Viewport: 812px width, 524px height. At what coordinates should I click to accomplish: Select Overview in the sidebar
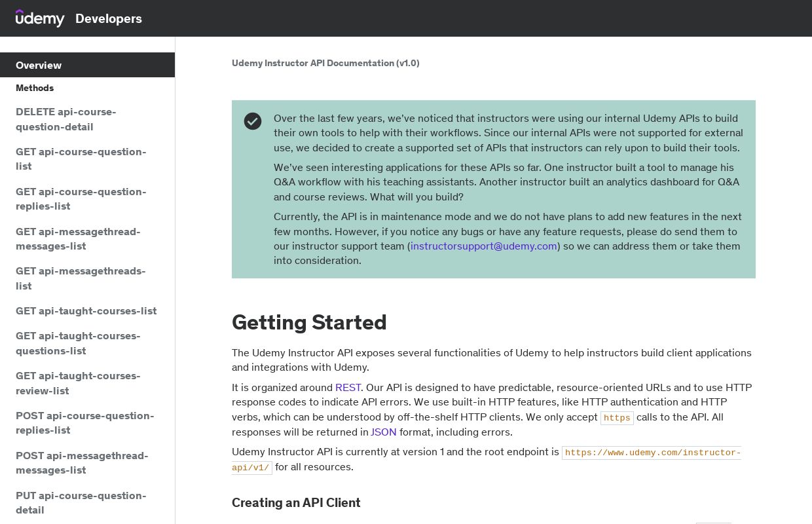(x=87, y=65)
